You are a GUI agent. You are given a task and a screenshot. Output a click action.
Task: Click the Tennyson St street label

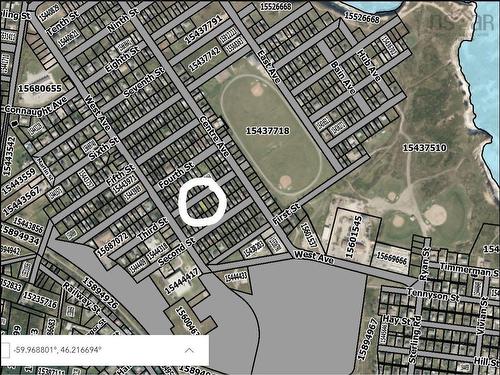pos(433,295)
